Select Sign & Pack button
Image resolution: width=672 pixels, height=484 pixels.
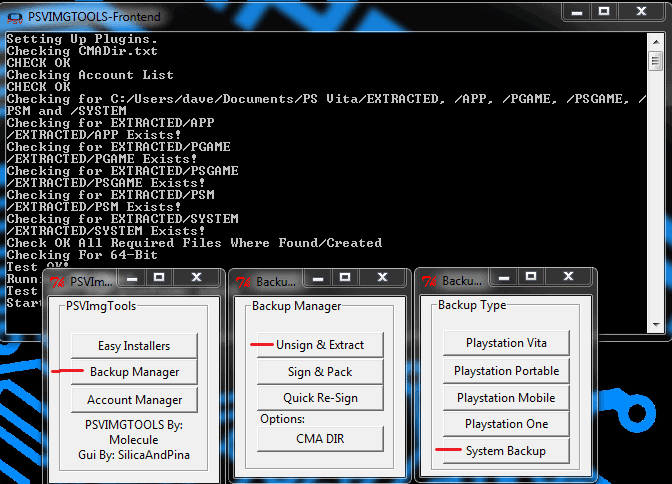[320, 371]
